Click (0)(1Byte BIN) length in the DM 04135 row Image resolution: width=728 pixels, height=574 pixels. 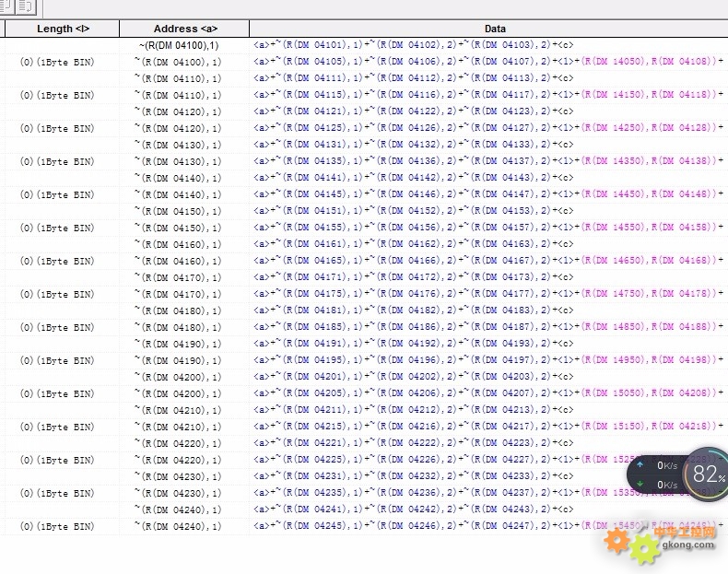click(57, 161)
